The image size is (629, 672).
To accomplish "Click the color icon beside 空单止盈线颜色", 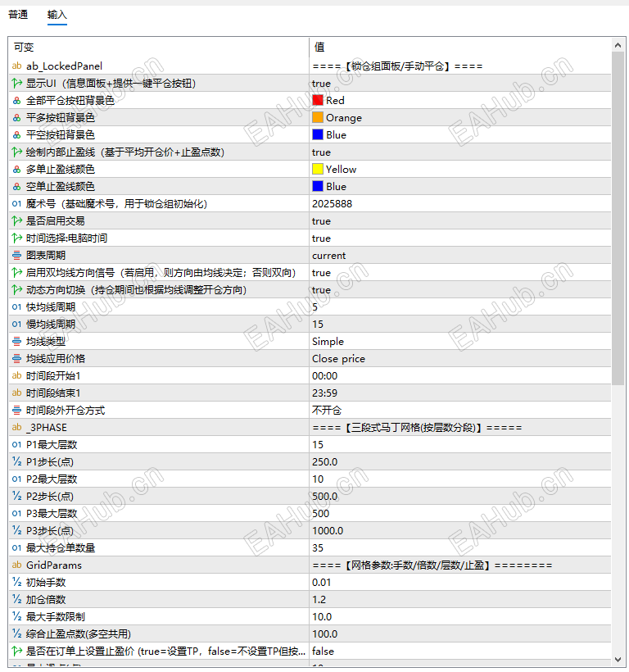I will pyautogui.click(x=16, y=186).
